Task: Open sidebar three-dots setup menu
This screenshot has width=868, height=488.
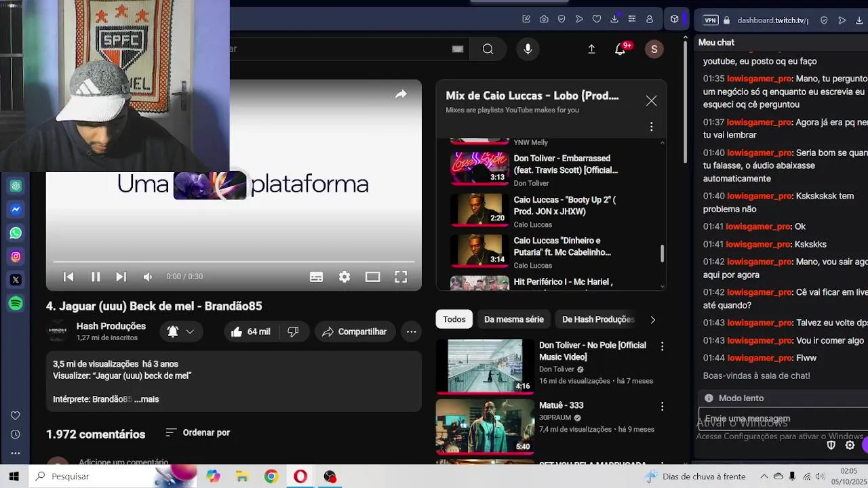Action: coord(15,453)
